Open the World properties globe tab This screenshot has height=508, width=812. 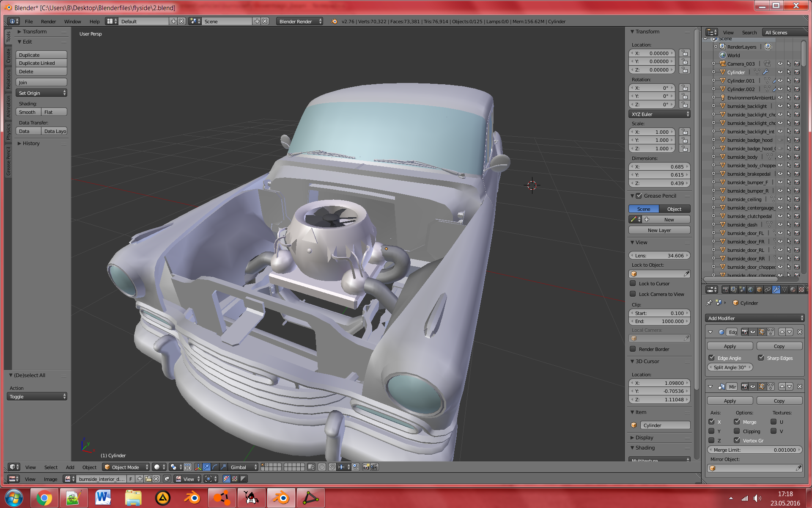tap(751, 290)
